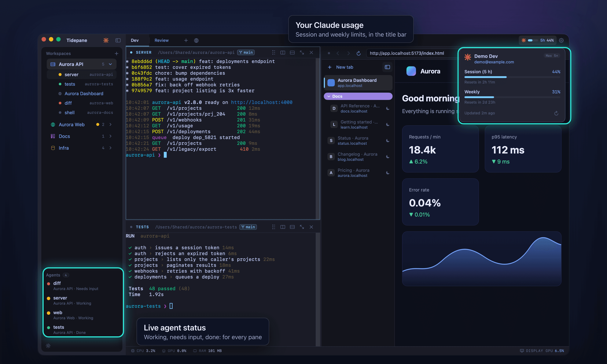Viewport: 607px width, 364px height.
Task: Open a New tab in browser pane
Action: pyautogui.click(x=340, y=67)
